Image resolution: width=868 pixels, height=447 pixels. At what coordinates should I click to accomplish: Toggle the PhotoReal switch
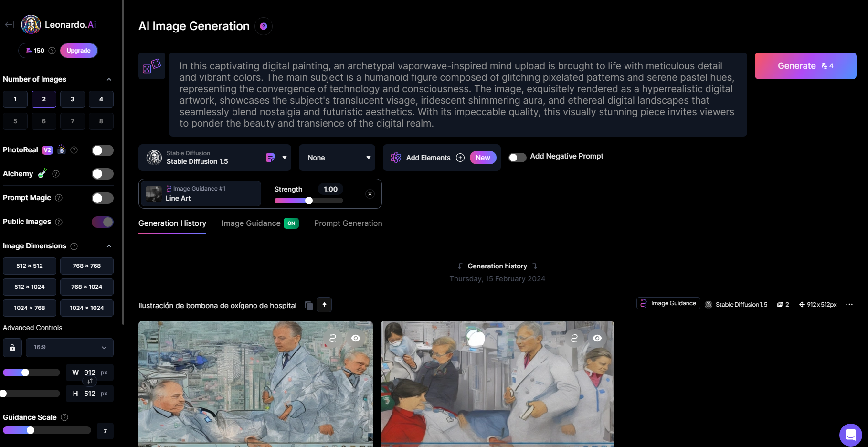click(x=103, y=150)
